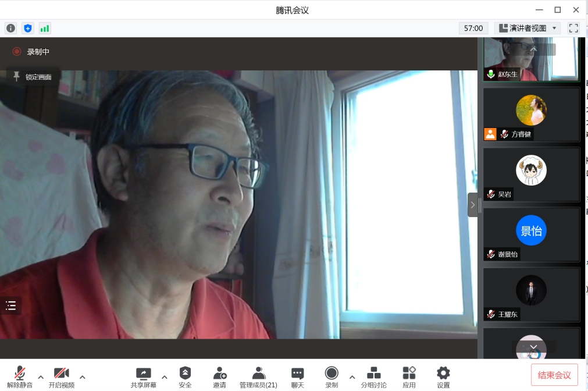Check the green network signal icon
Screen dimensions: 588x391
[x=45, y=28]
